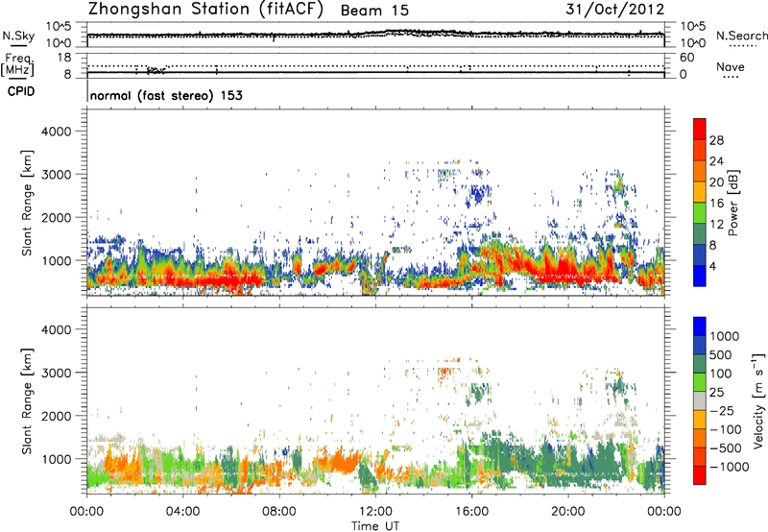Select the power panel Slant Range [km] label
Image resolution: width=768 pixels, height=532 pixels.
pos(27,203)
